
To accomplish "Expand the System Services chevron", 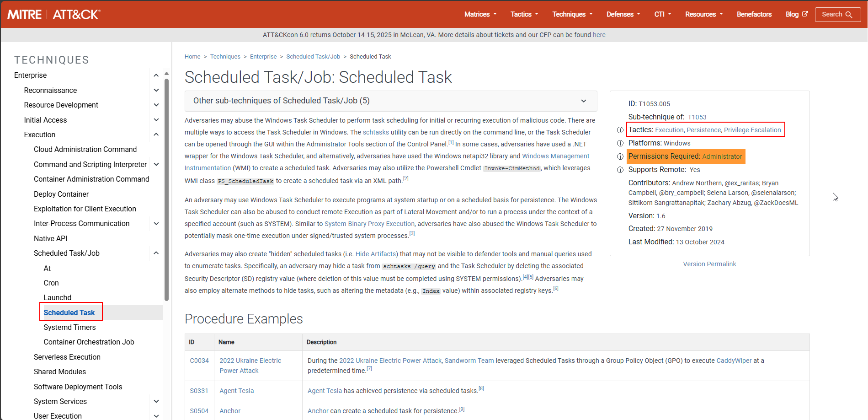I will pos(156,401).
